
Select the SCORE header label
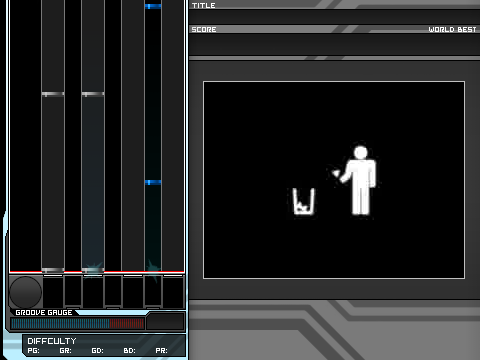coord(204,29)
